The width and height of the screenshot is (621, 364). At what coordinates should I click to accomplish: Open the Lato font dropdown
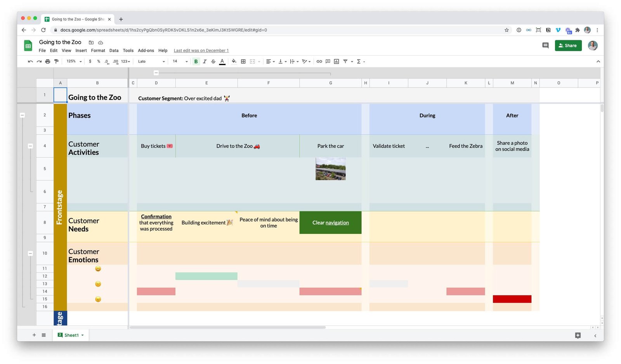coord(151,62)
